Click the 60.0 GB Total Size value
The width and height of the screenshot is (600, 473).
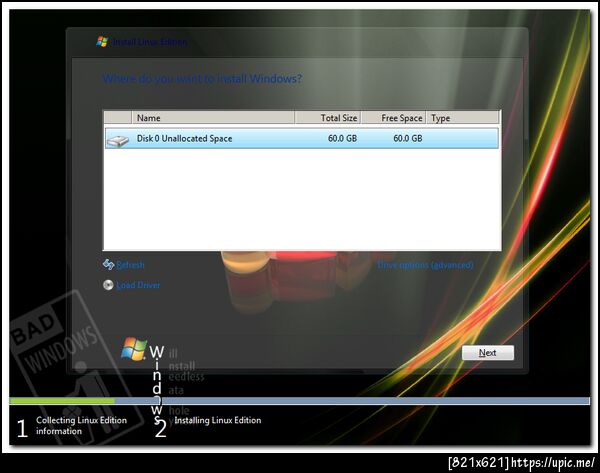(x=342, y=139)
